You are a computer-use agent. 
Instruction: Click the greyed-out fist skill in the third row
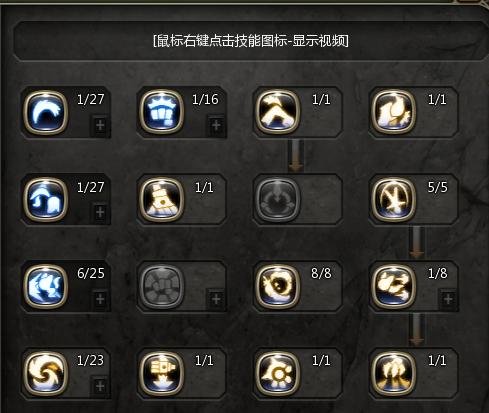(162, 286)
